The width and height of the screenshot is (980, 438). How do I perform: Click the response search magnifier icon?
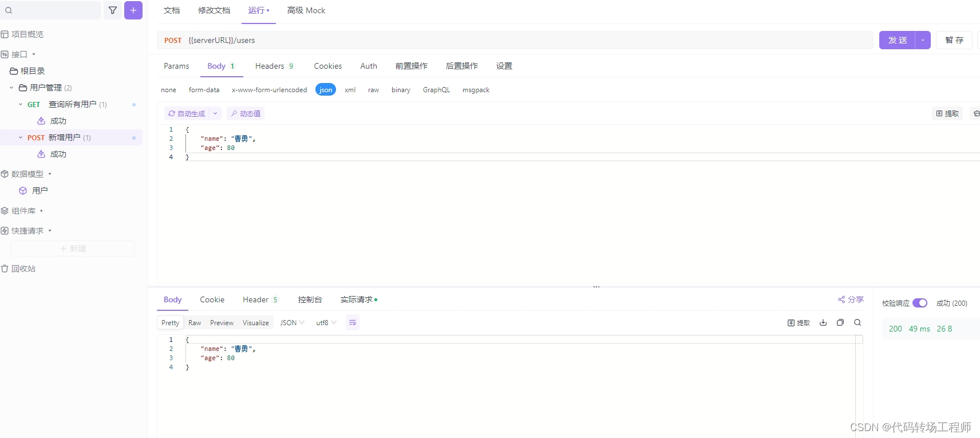pos(857,323)
